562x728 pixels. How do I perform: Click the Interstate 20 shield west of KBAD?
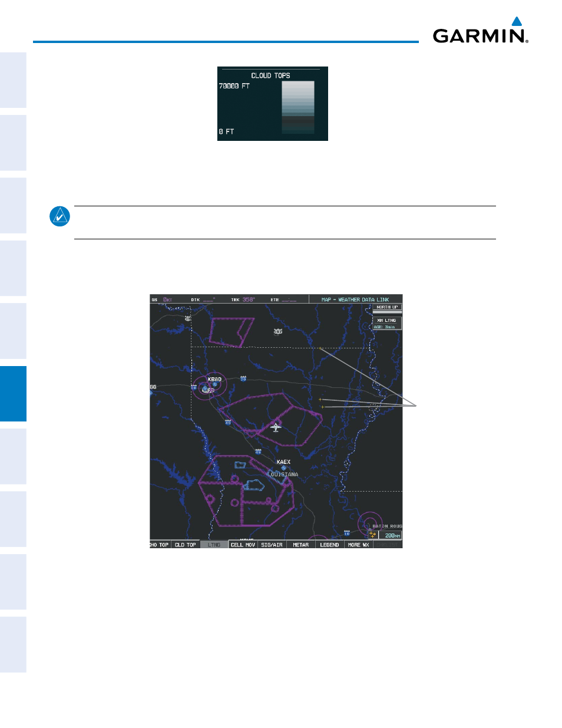[193, 387]
